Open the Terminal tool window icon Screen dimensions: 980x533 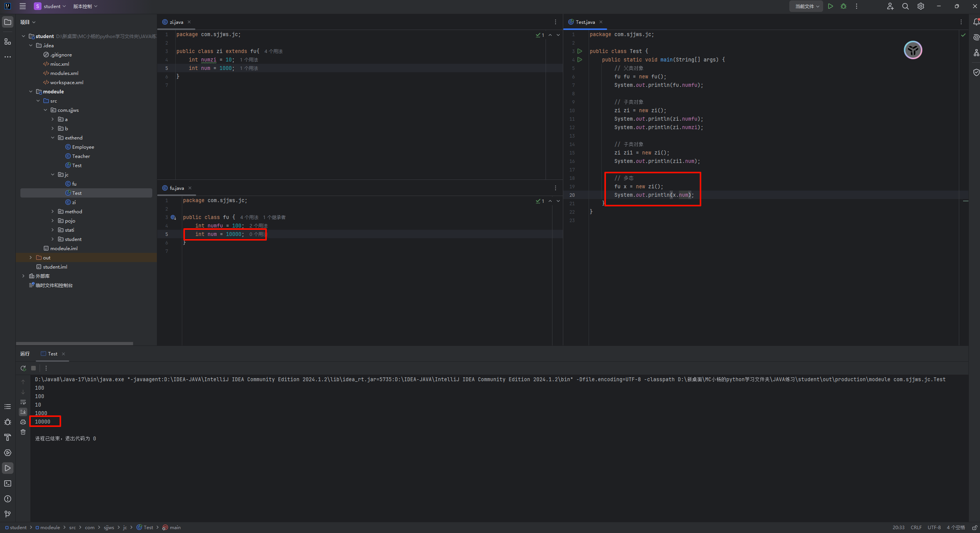(8, 483)
